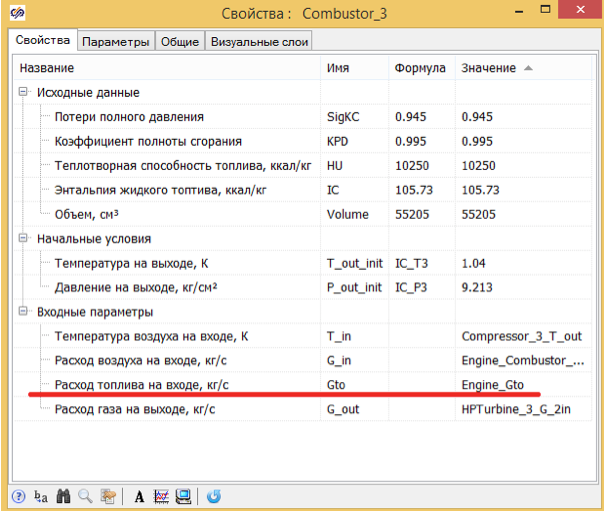This screenshot has width=604, height=511.
Task: Click the Входные параметры group label
Action: point(95,312)
